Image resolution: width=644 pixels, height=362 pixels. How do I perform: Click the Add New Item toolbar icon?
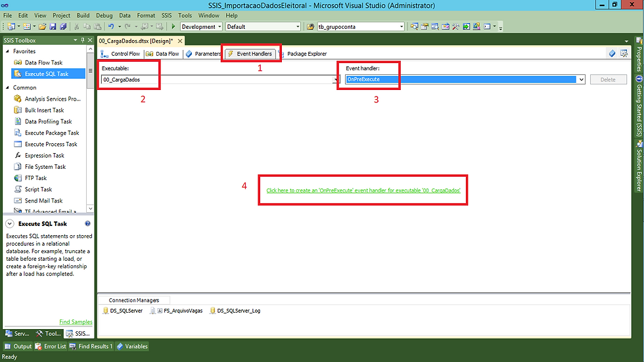click(27, 27)
